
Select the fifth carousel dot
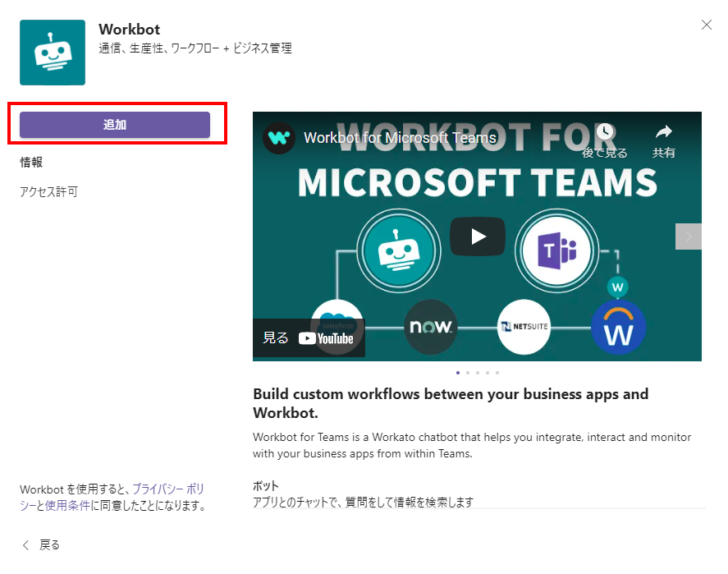click(x=497, y=373)
